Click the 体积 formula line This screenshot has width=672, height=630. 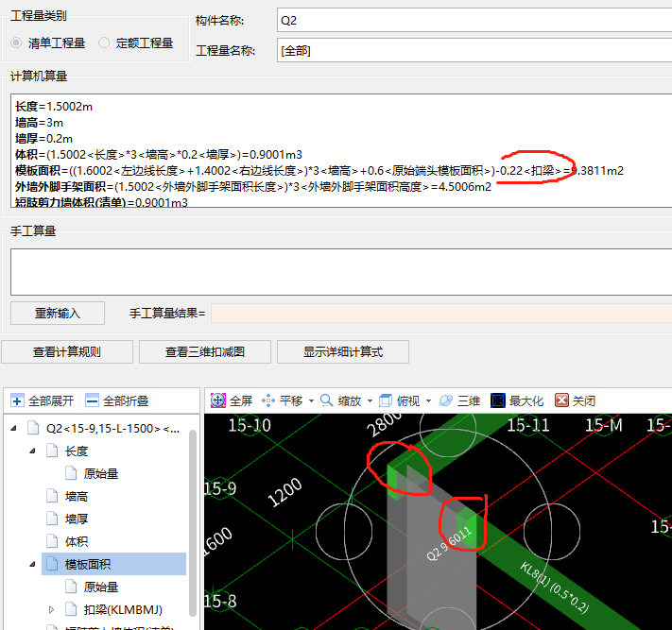click(x=159, y=155)
